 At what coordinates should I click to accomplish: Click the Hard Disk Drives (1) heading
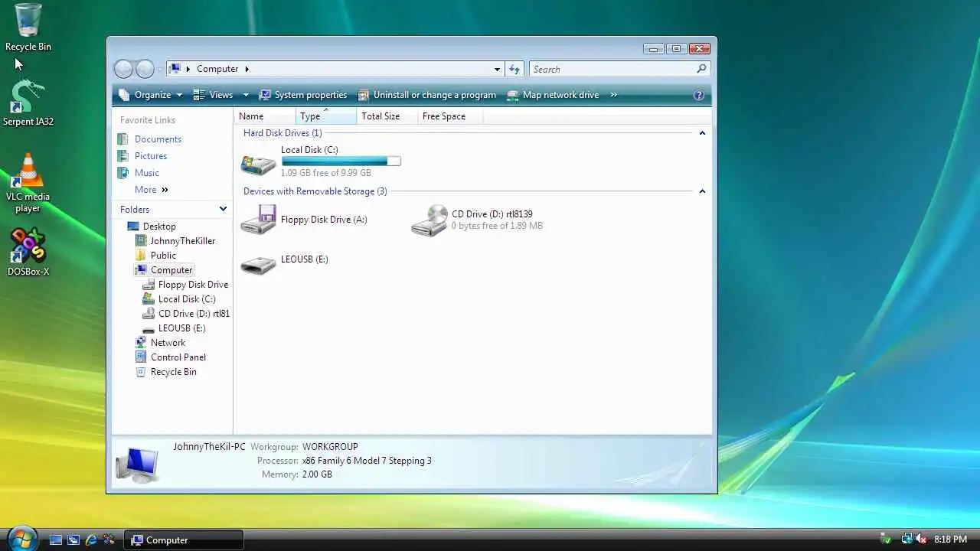[x=283, y=133]
